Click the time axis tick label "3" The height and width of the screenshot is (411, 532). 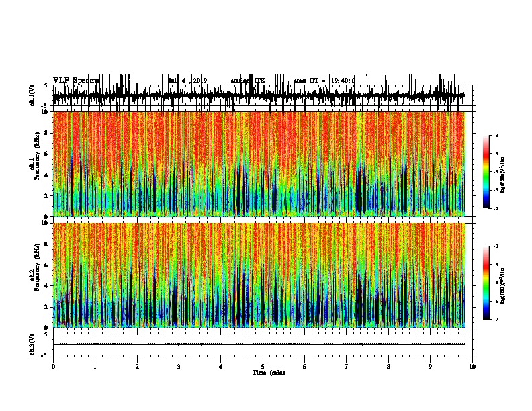click(179, 366)
